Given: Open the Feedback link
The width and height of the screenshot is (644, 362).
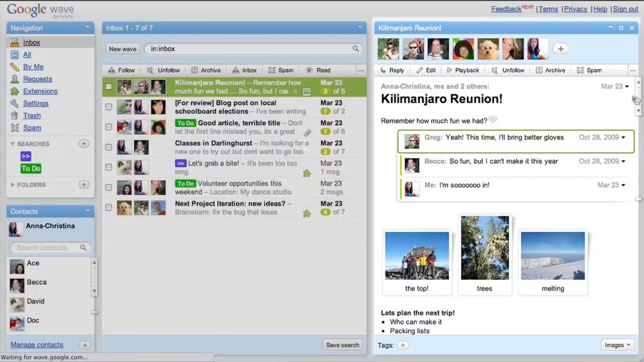Looking at the screenshot, I should click(506, 9).
